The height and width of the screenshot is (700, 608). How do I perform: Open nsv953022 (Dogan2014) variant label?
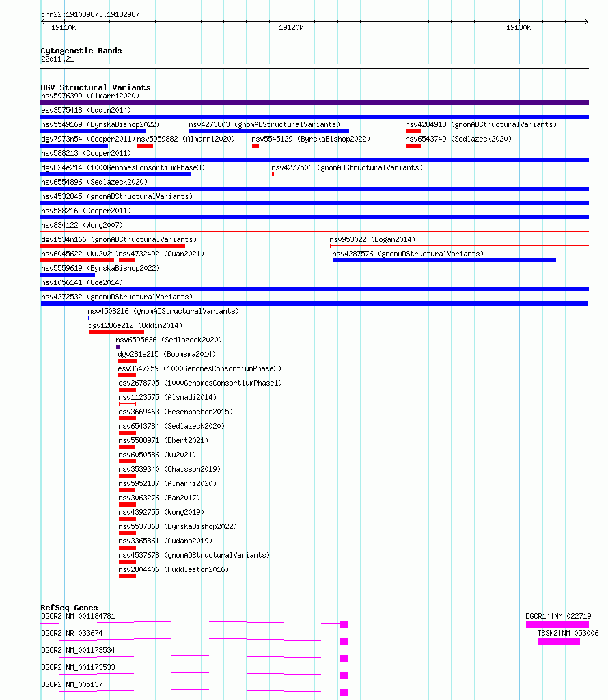point(372,239)
